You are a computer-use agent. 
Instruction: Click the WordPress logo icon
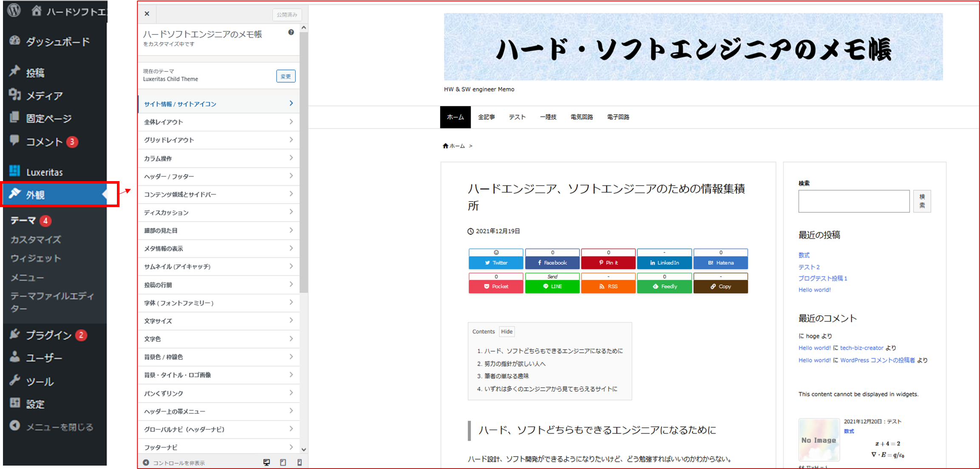click(14, 10)
